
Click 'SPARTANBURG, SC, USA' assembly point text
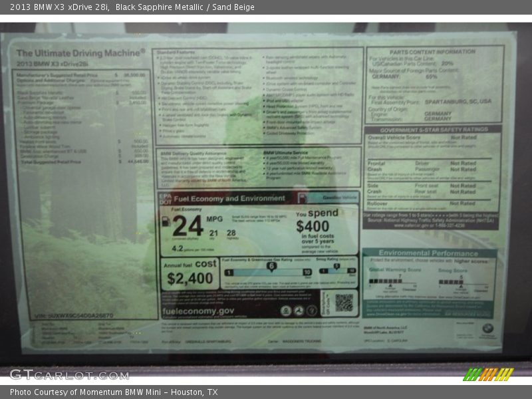coord(458,102)
